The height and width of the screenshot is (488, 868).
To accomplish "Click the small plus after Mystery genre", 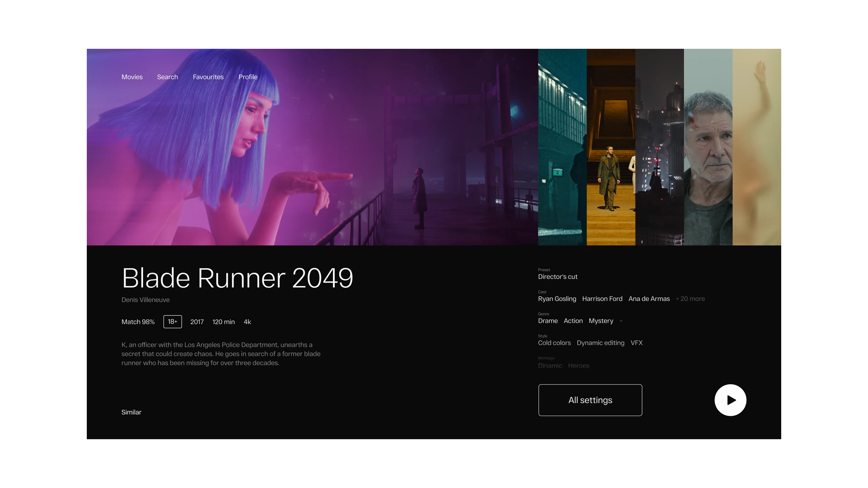I will pos(621,321).
